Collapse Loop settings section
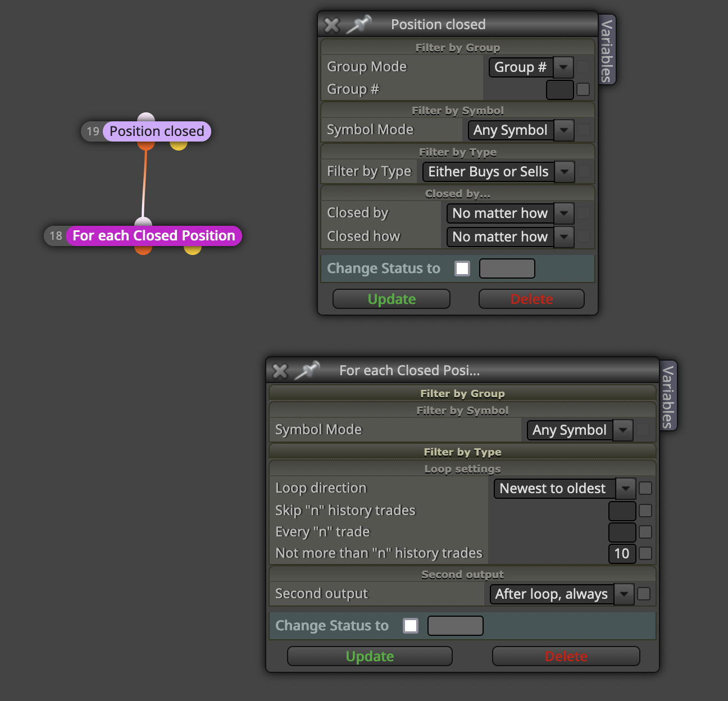The height and width of the screenshot is (701, 728). coord(462,468)
